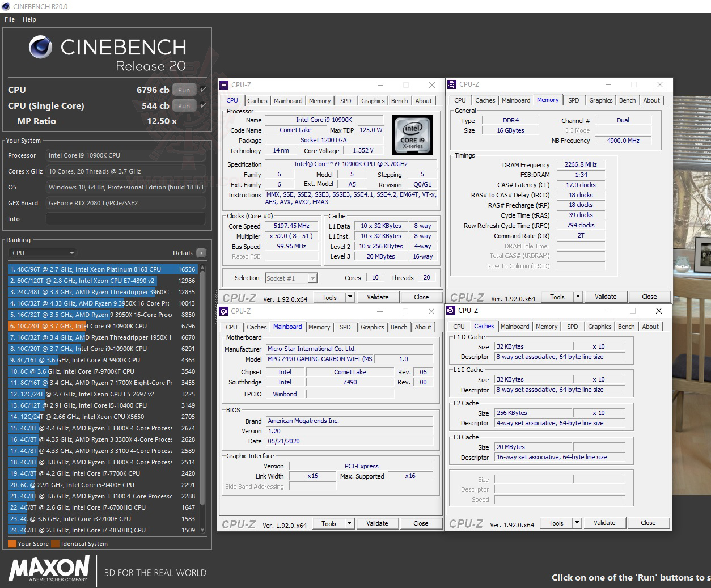Select the Caches tab in the Memory window
This screenshot has height=588, width=711.
(485, 100)
